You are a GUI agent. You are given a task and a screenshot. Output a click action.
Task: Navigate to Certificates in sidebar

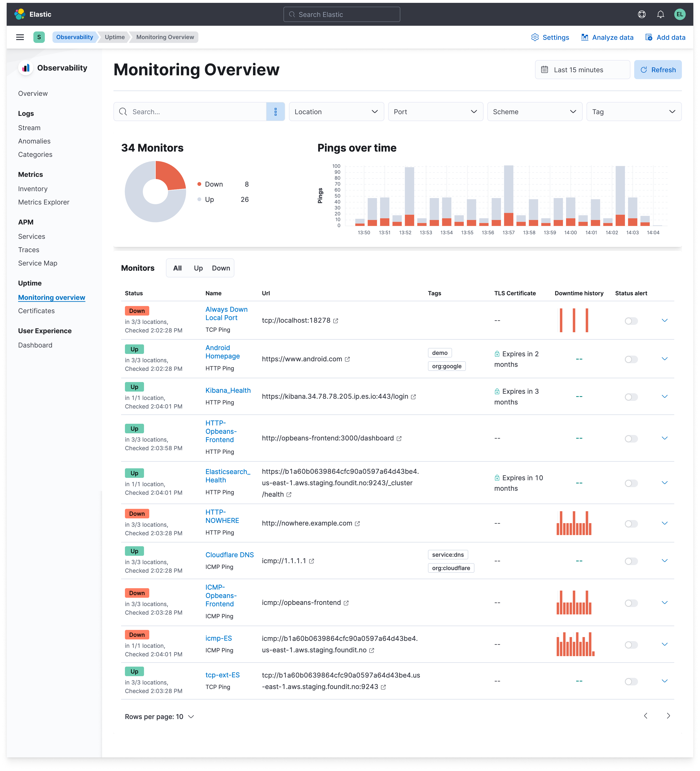pos(36,311)
